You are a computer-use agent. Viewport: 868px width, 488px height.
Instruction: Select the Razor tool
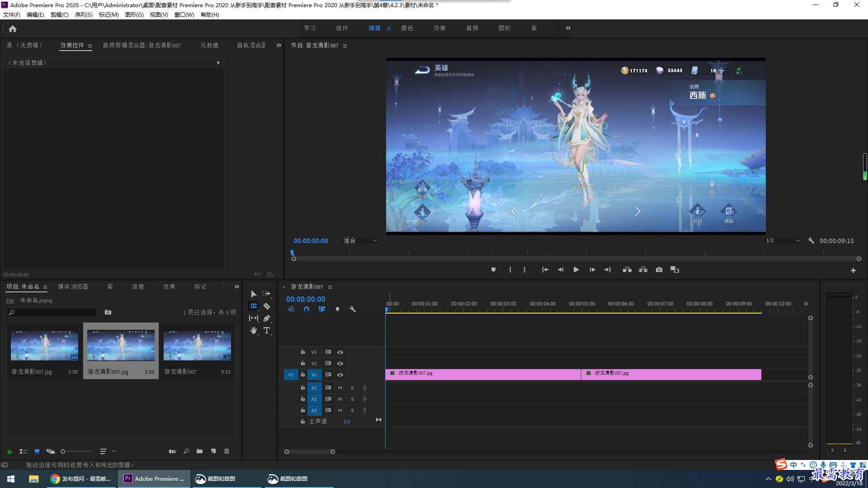[267, 306]
